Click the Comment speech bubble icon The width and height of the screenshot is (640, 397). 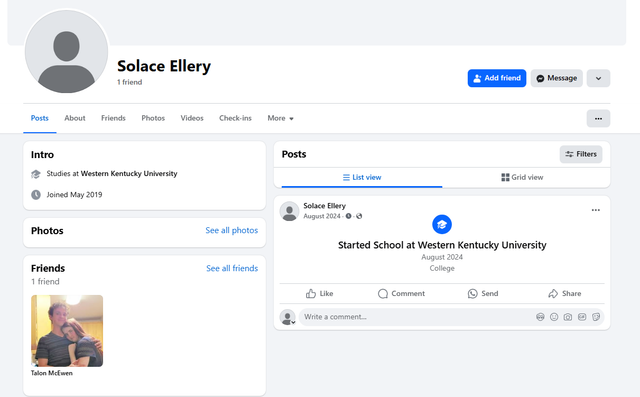pyautogui.click(x=382, y=294)
